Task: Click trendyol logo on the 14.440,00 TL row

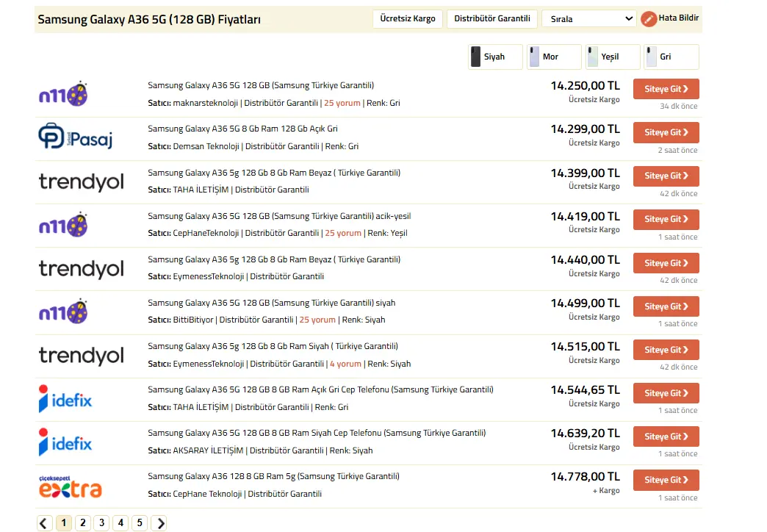Action: pyautogui.click(x=82, y=269)
